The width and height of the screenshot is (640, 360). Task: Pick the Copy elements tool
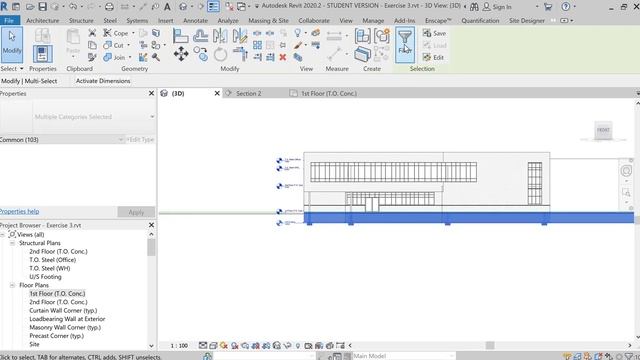click(200, 54)
